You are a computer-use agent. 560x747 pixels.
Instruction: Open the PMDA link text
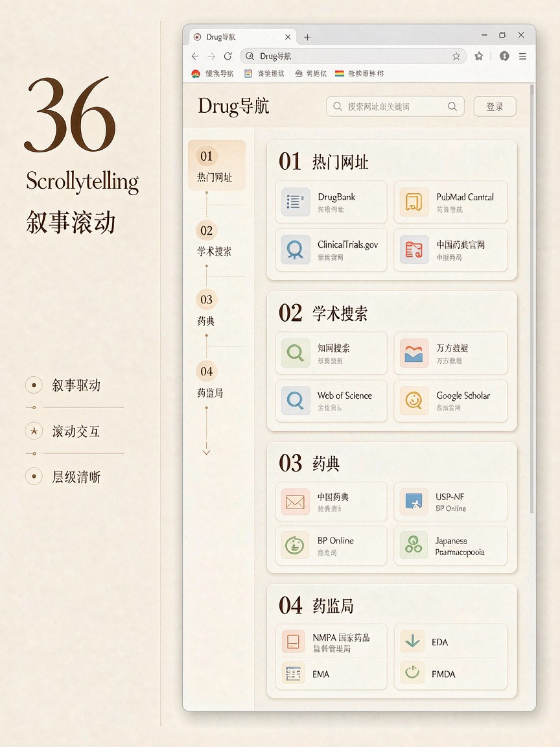443,674
